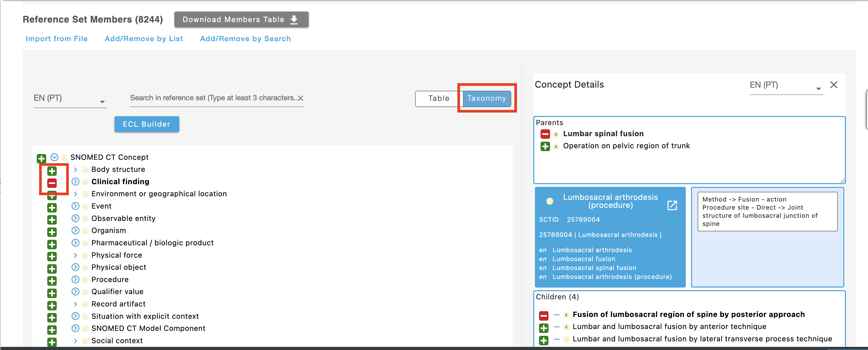
Task: Expand Clinical finding circled chevron
Action: [x=75, y=182]
